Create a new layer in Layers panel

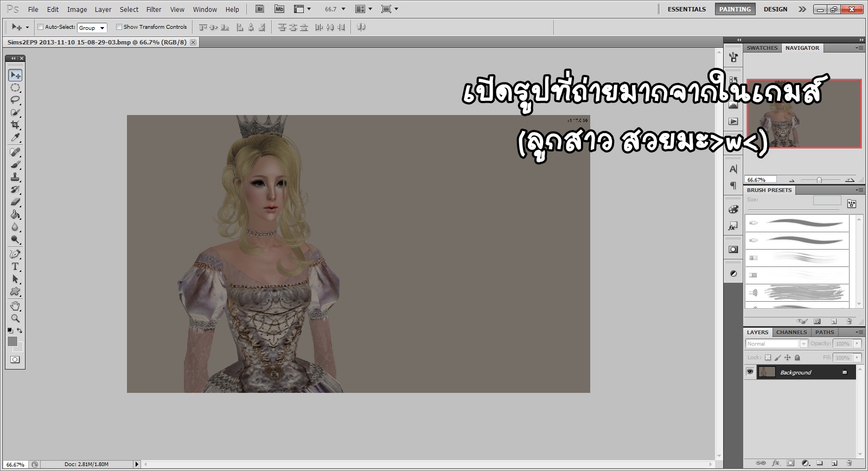coord(834,463)
